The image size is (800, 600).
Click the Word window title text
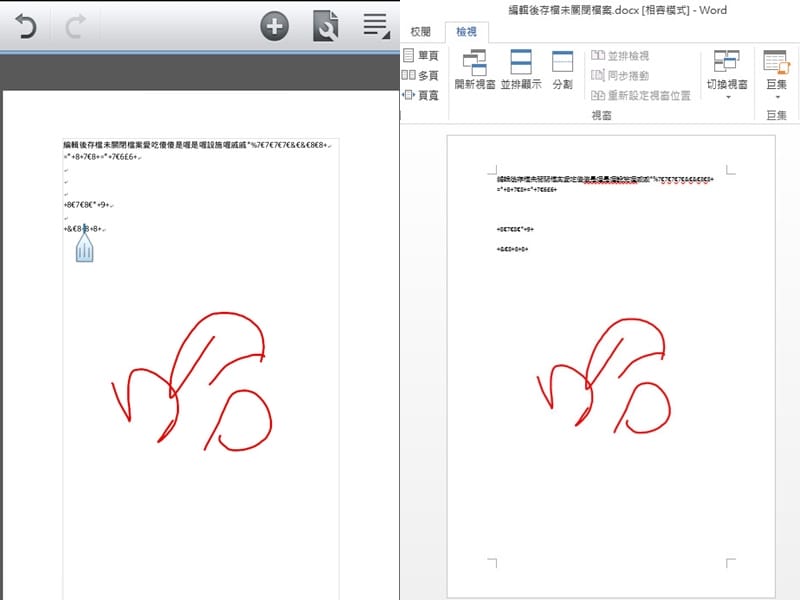click(x=618, y=10)
